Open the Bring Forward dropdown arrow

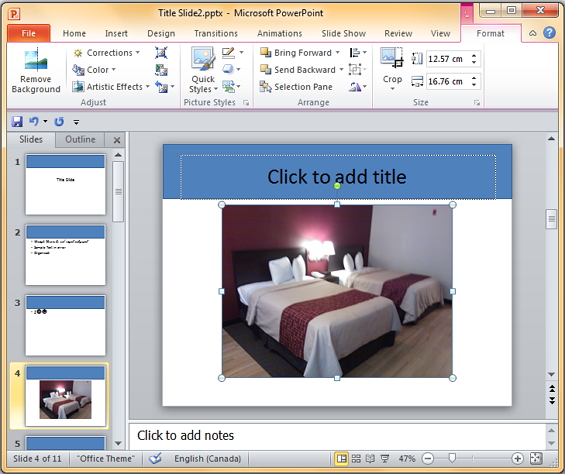(338, 53)
